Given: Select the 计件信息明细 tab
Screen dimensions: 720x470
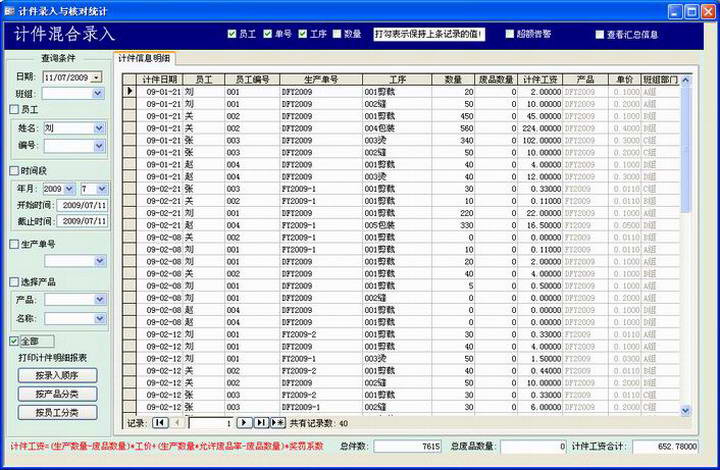Looking at the screenshot, I should coord(144,58).
